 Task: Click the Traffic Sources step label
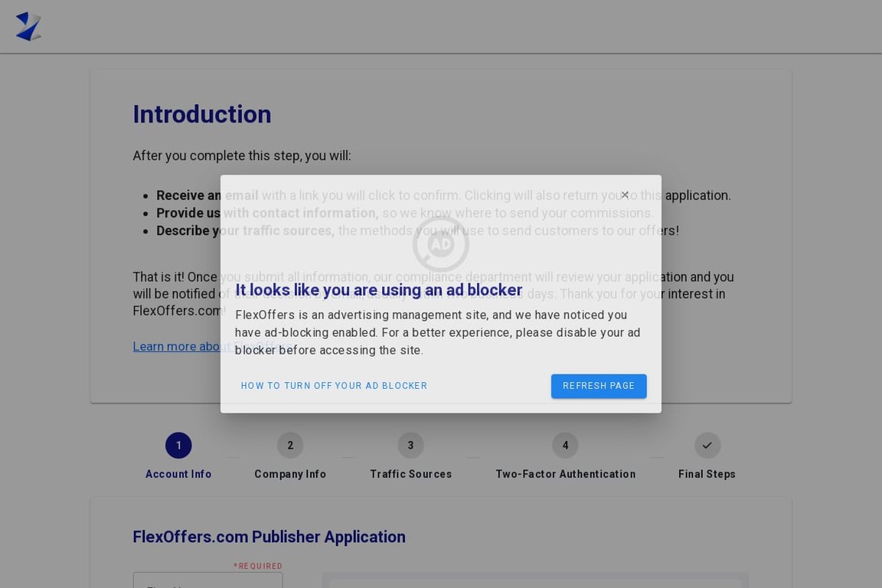[x=410, y=475]
